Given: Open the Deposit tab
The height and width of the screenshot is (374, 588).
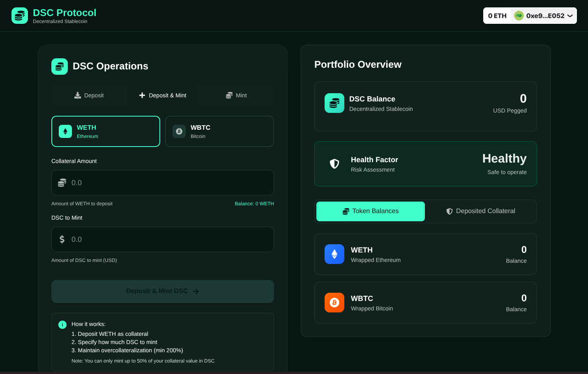Looking at the screenshot, I should click(x=89, y=95).
